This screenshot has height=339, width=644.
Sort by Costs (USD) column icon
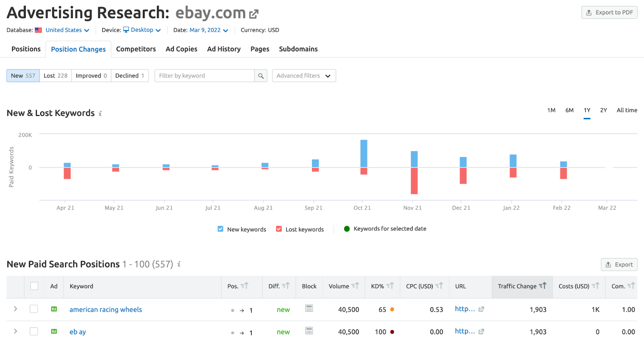(x=595, y=286)
